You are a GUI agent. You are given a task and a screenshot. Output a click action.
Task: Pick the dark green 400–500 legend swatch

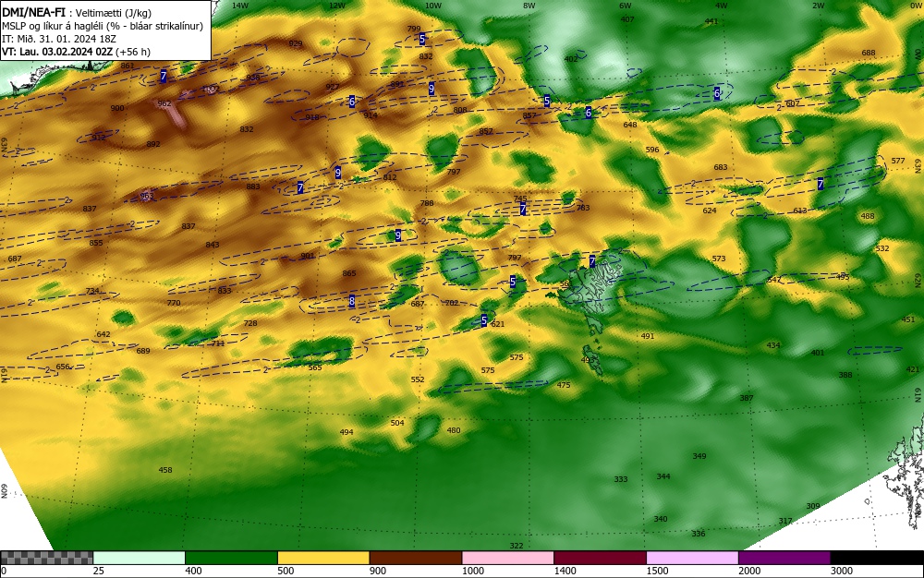(x=231, y=558)
